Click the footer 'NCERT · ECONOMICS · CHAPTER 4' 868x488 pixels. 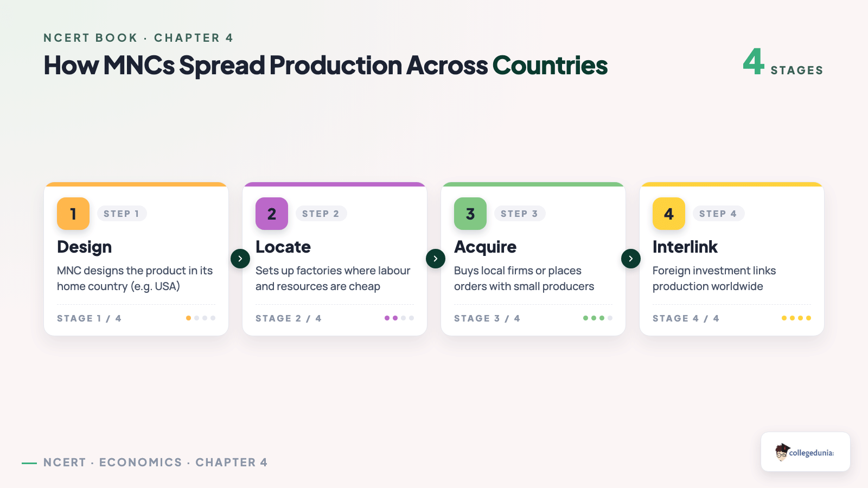pos(156,463)
